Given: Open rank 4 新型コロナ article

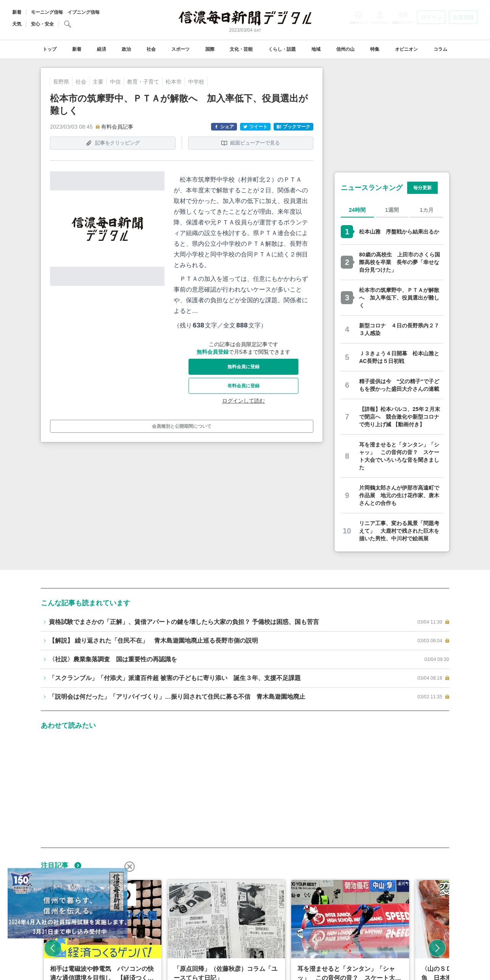Looking at the screenshot, I should [x=392, y=329].
